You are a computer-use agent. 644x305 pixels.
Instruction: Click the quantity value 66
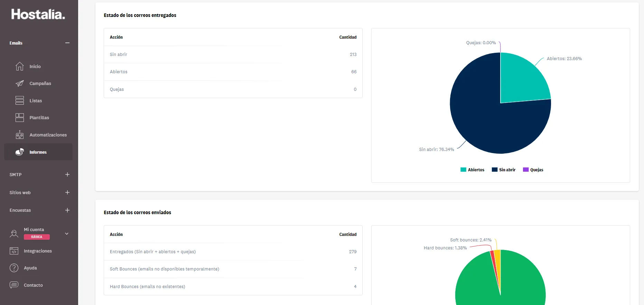(x=354, y=72)
